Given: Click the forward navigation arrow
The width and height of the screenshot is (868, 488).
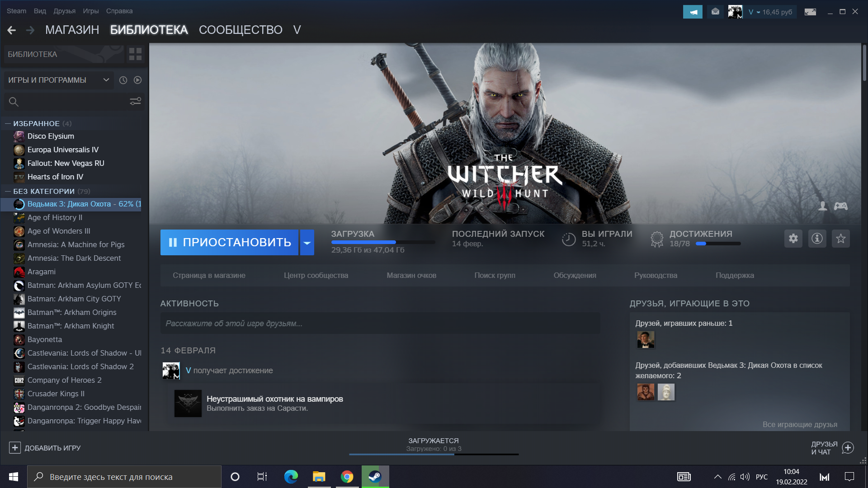Looking at the screenshot, I should [30, 30].
